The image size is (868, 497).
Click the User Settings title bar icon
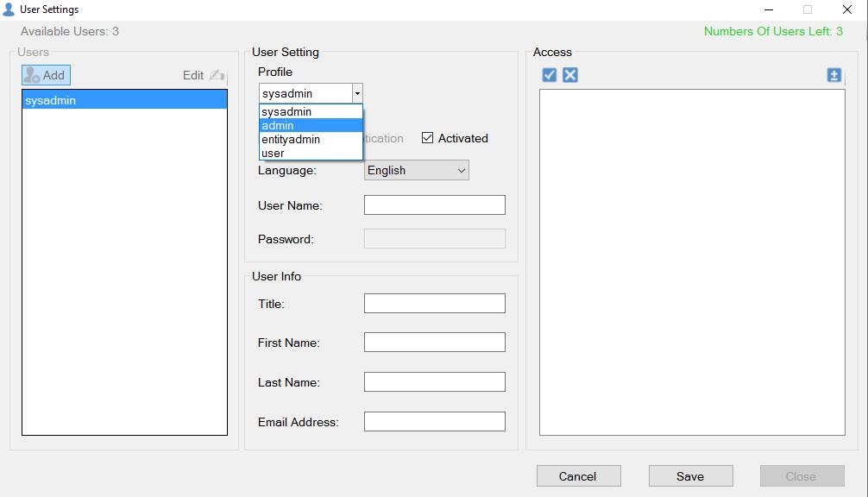(x=9, y=9)
